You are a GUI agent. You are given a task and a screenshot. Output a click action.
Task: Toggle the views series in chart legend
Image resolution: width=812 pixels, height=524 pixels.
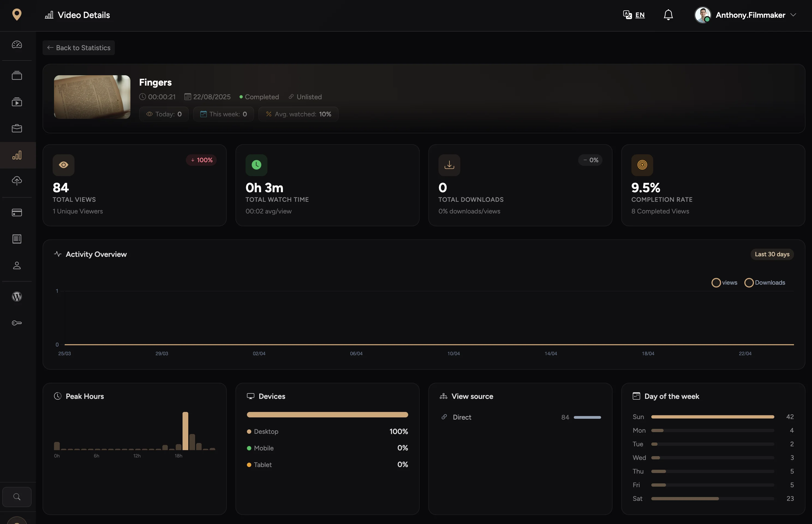coord(724,283)
